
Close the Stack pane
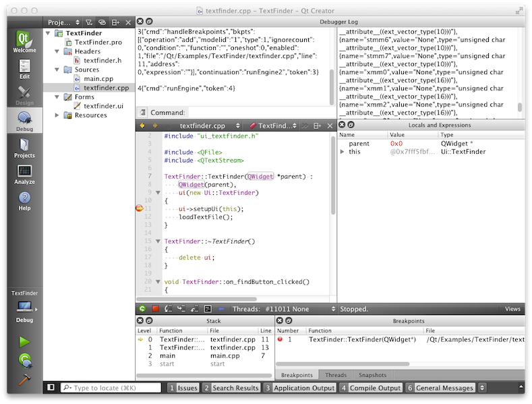click(x=140, y=320)
